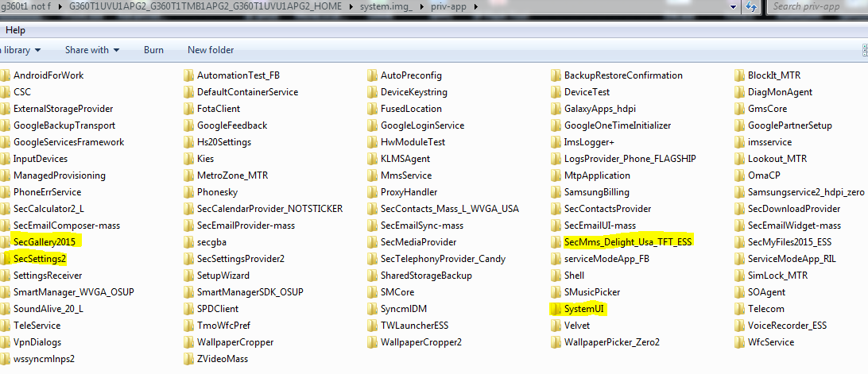Image resolution: width=868 pixels, height=374 pixels.
Task: Create a New folder from toolbar
Action: (x=211, y=50)
